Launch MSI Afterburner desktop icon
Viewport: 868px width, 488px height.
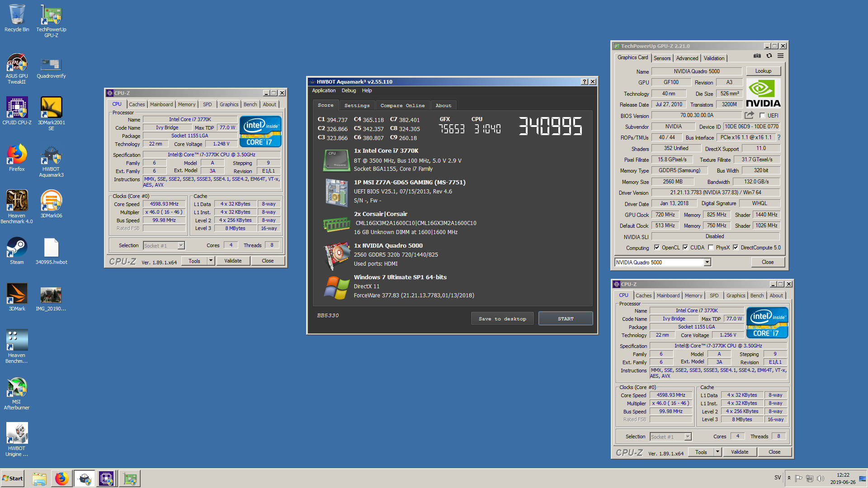coord(17,393)
